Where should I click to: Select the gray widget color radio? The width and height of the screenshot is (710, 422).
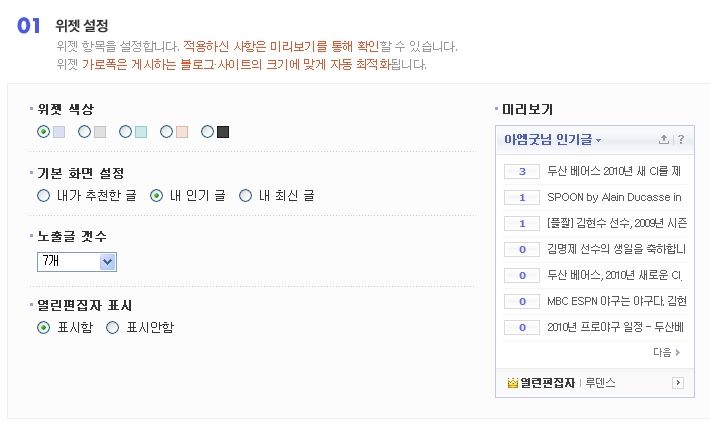85,132
